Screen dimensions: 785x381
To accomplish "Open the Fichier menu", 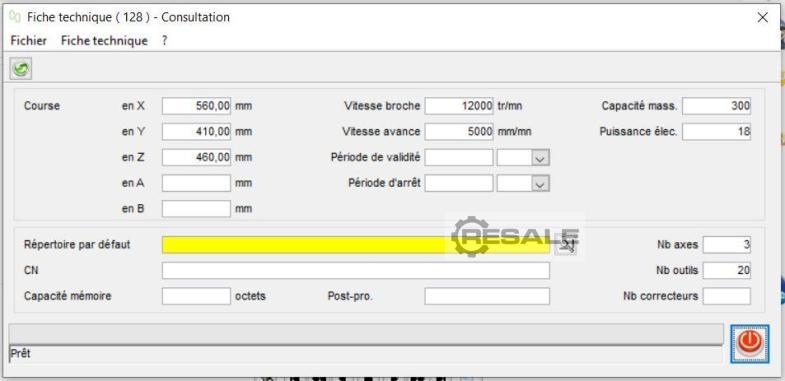I will click(x=29, y=41).
